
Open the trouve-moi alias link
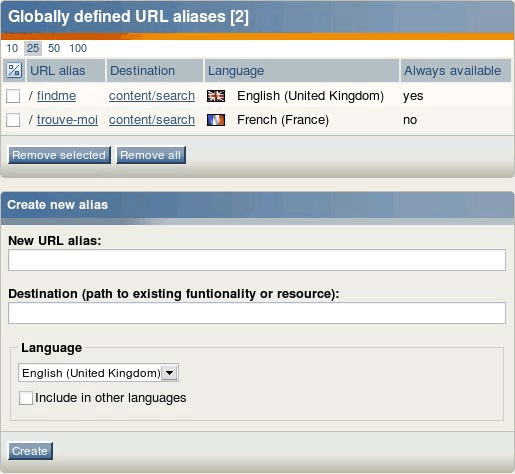click(x=67, y=120)
